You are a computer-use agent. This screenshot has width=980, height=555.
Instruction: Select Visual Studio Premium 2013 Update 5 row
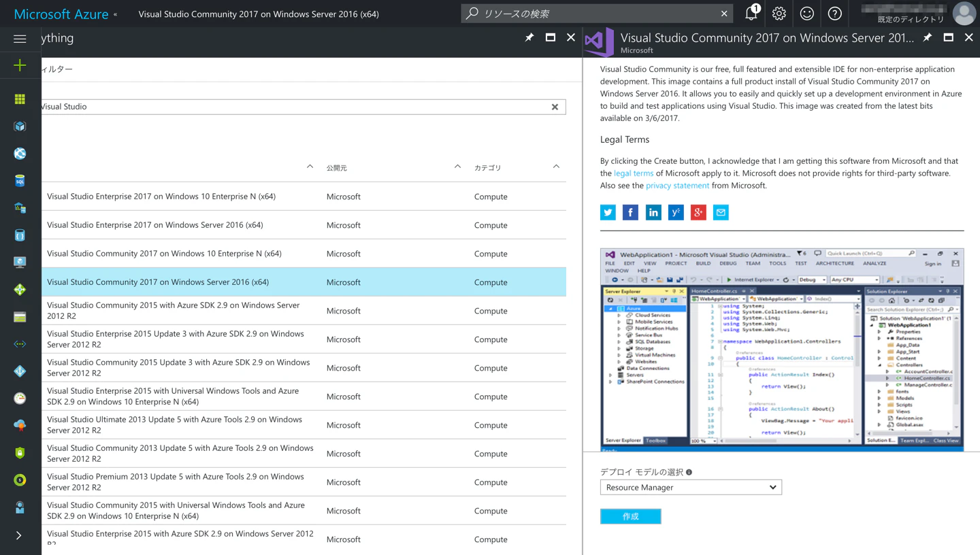(x=304, y=482)
